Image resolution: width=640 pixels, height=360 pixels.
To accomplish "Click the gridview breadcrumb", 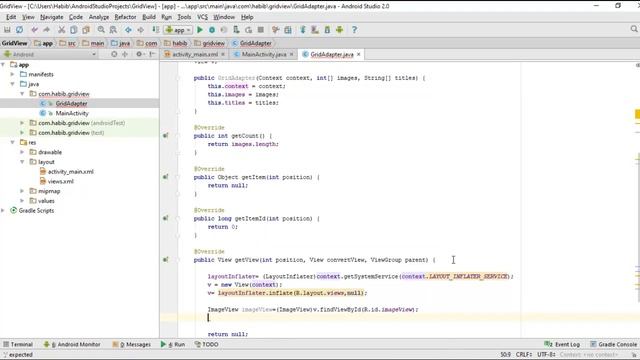I will [210, 43].
